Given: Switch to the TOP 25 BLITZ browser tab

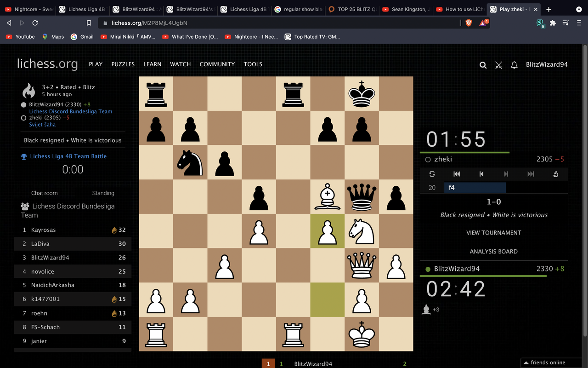Looking at the screenshot, I should (x=352, y=9).
